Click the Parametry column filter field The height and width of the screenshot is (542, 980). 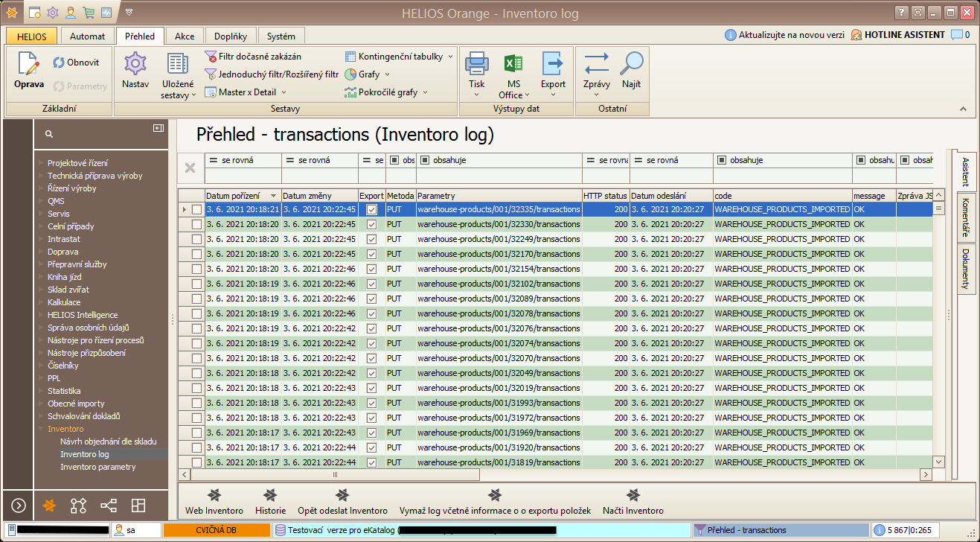point(499,176)
